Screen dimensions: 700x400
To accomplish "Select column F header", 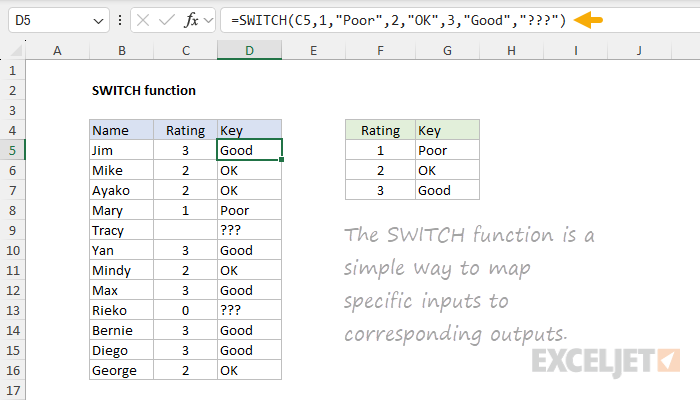I will pos(380,50).
